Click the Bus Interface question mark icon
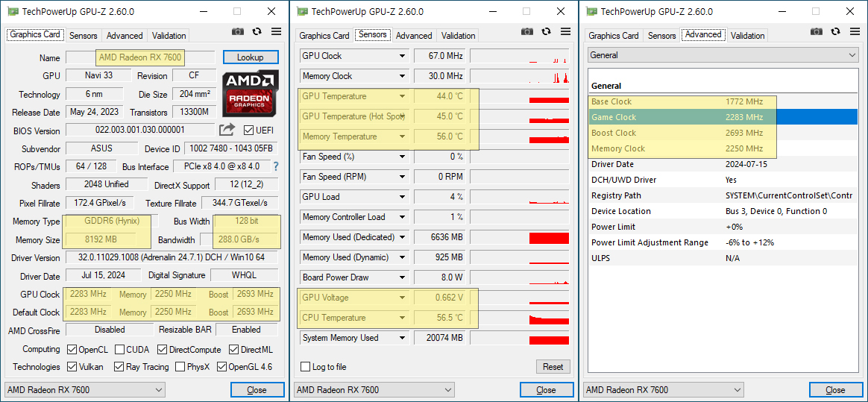868x402 pixels. (x=275, y=166)
